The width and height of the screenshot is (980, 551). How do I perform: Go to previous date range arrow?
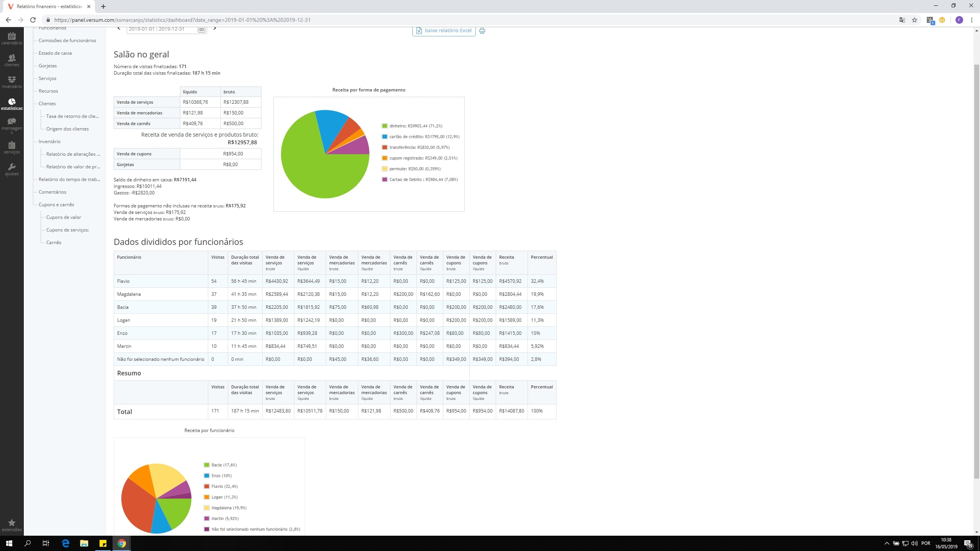(119, 28)
